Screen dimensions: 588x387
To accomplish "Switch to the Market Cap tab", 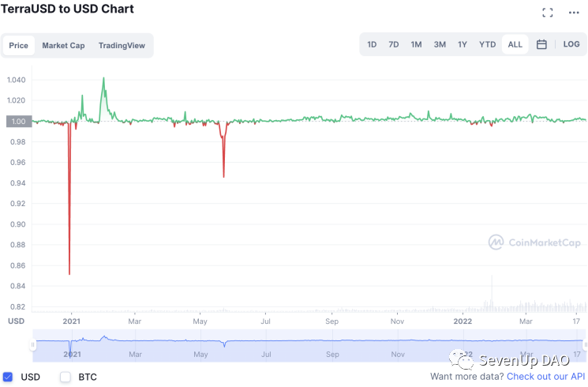I will coord(63,46).
